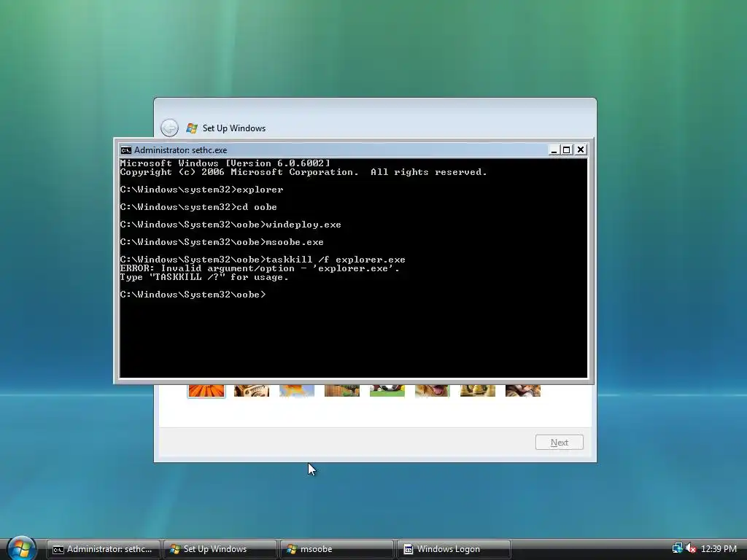Image resolution: width=747 pixels, height=560 pixels.
Task: Select the orange flower account picture
Action: pos(206,391)
